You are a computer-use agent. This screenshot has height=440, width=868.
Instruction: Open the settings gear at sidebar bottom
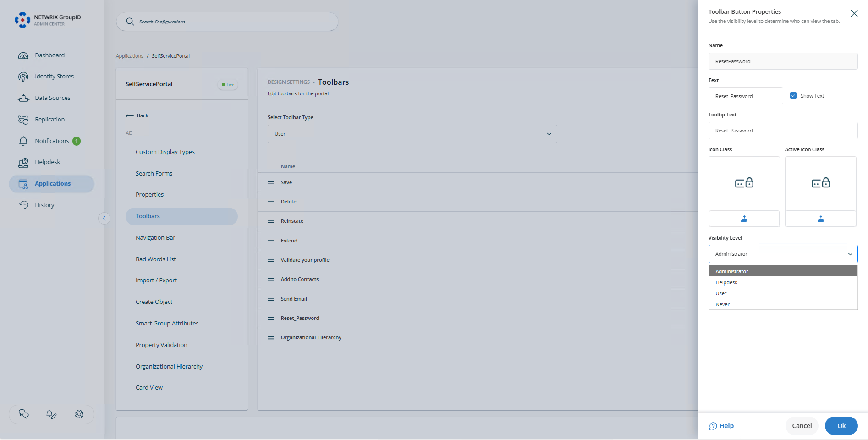(x=79, y=414)
